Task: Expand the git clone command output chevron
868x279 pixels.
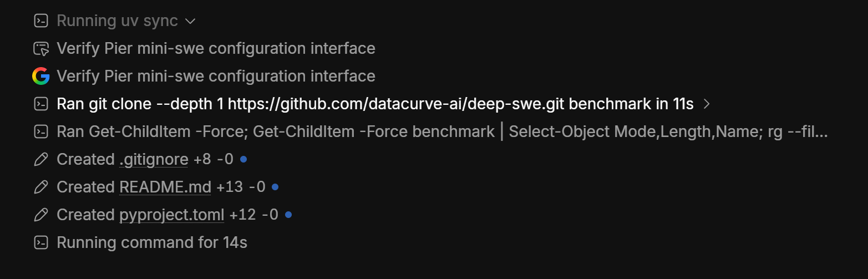Action: pyautogui.click(x=707, y=104)
